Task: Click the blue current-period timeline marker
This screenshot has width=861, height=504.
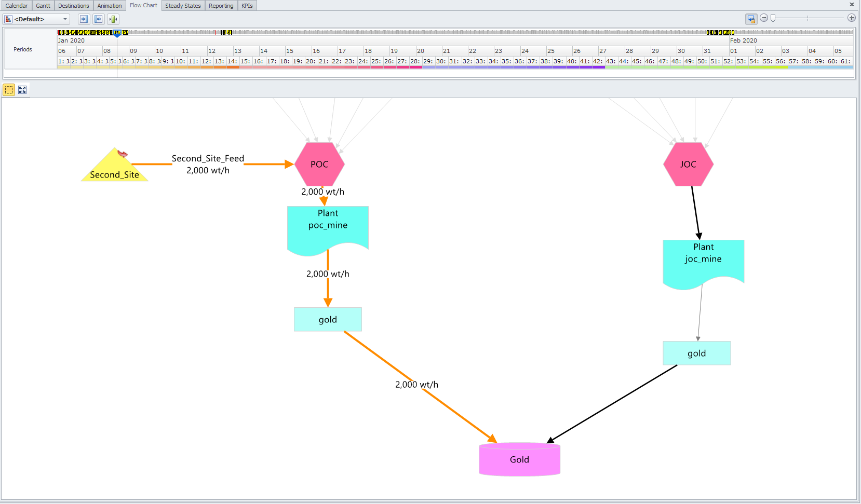Action: [x=117, y=34]
